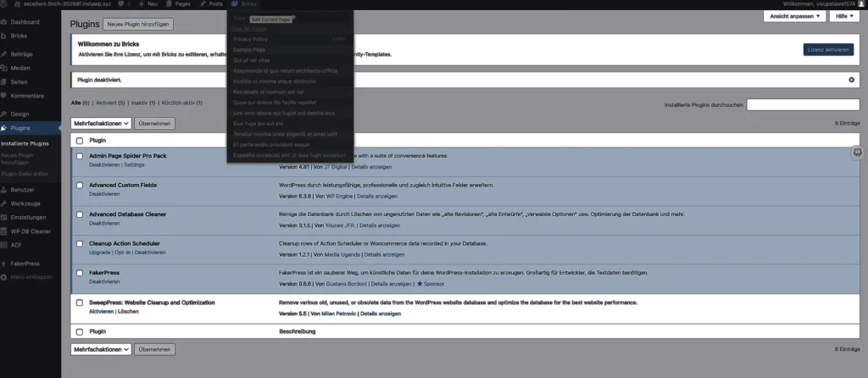Viewport: 868px width, 378px height.
Task: Open Plugin-Datei-Editor in sidebar submenu
Action: (x=25, y=174)
